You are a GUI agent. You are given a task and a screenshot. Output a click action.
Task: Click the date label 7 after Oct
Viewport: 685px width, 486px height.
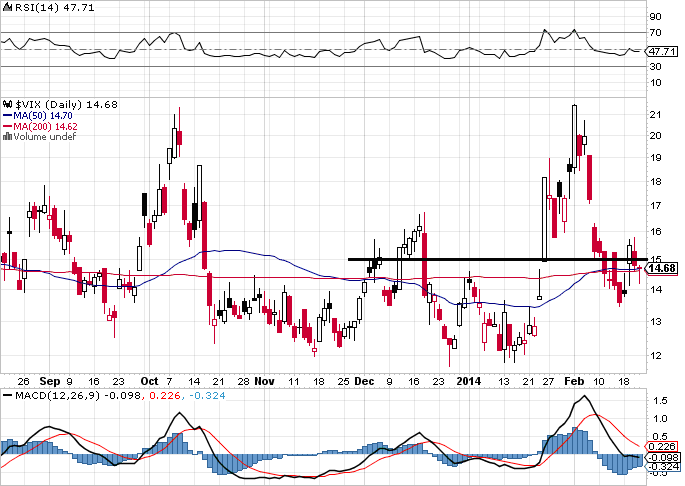click(x=170, y=382)
